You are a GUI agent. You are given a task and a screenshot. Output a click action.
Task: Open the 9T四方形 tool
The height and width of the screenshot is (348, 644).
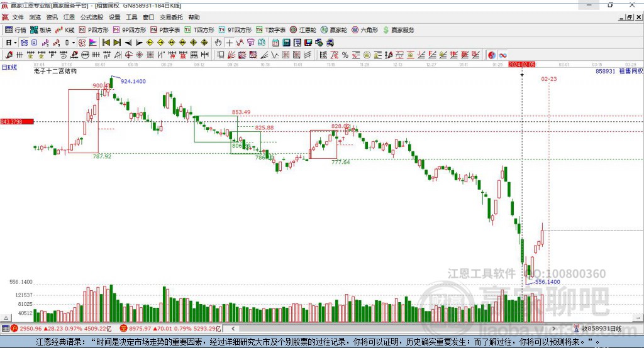pyautogui.click(x=235, y=30)
